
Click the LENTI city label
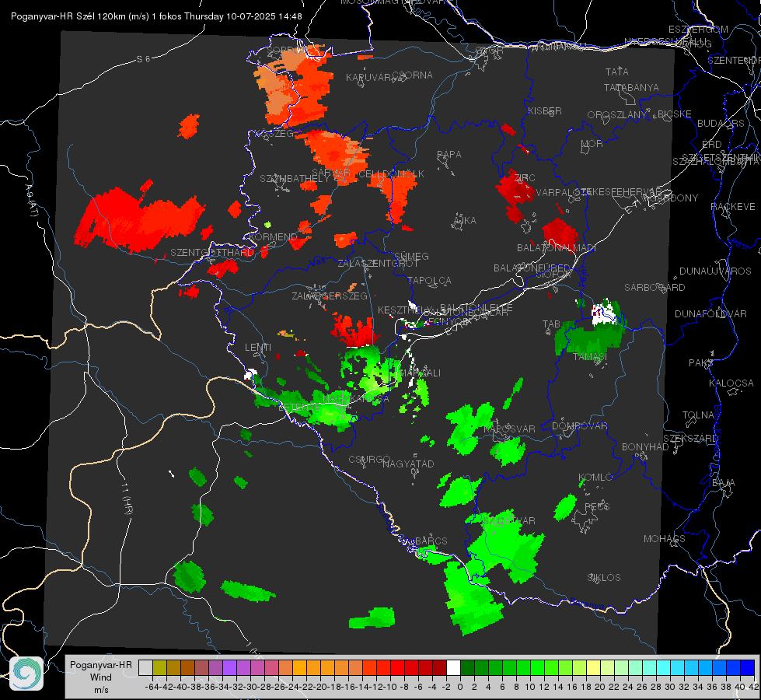point(258,348)
